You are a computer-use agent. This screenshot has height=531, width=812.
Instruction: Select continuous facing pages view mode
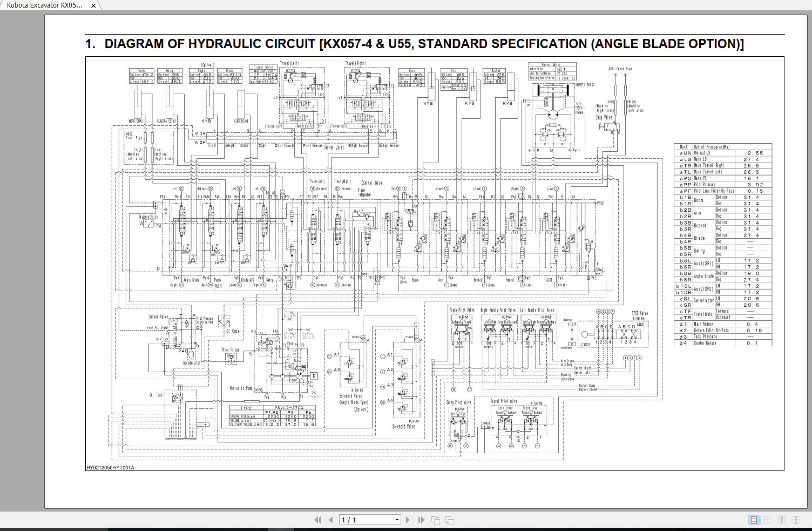coord(796,520)
